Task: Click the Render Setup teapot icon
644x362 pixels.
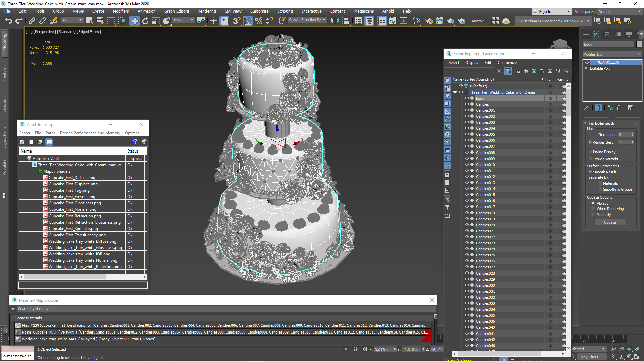Action: 429,21
